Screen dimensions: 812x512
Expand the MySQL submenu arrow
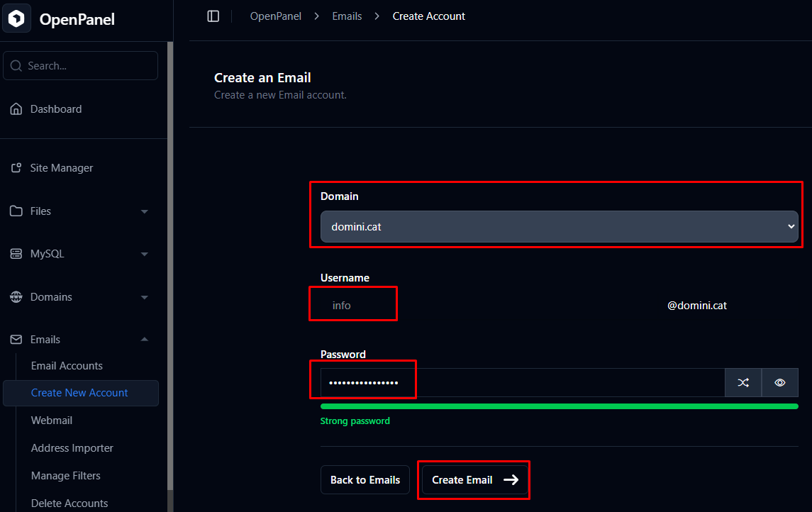[x=145, y=254]
